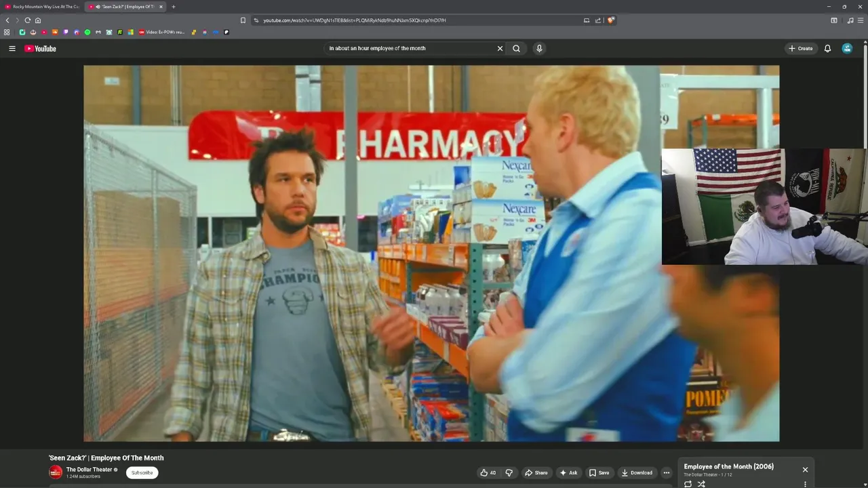Screen dimensions: 868x488
Task: Open The Dollar Theater channel name
Action: (x=89, y=469)
